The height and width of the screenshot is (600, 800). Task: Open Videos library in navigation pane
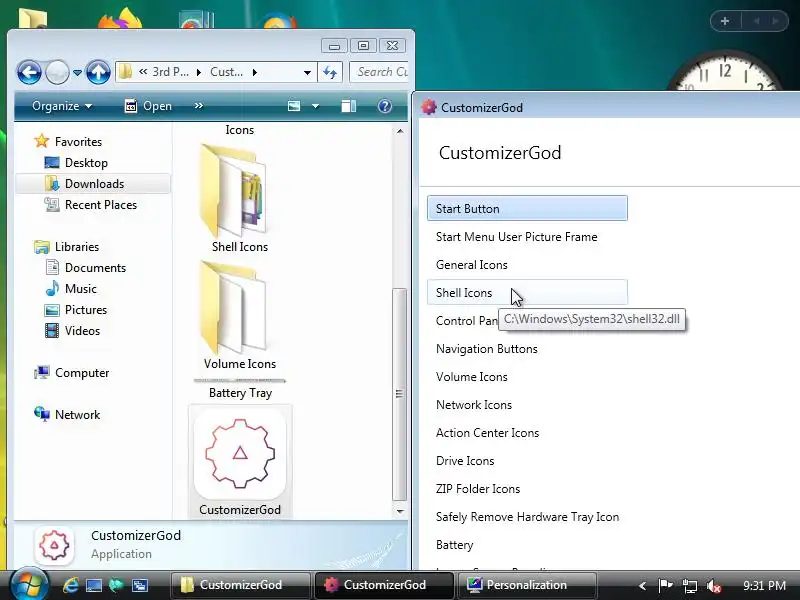(x=72, y=331)
